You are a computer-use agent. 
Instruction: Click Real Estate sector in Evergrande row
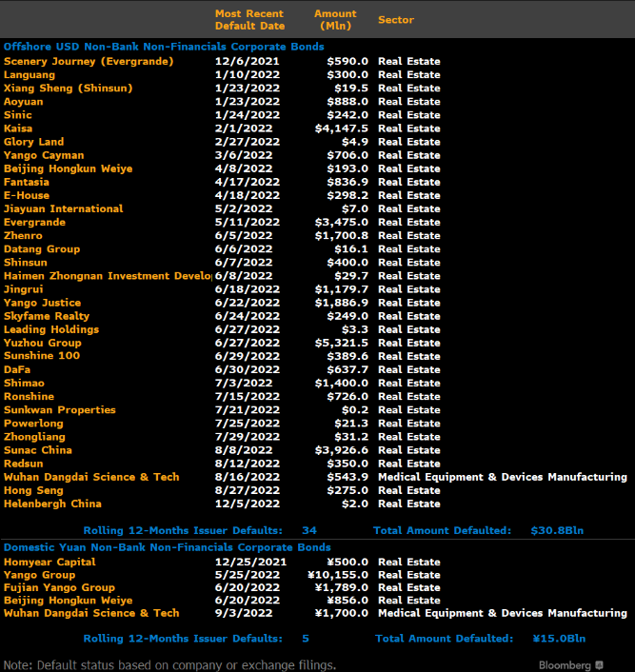click(x=409, y=223)
